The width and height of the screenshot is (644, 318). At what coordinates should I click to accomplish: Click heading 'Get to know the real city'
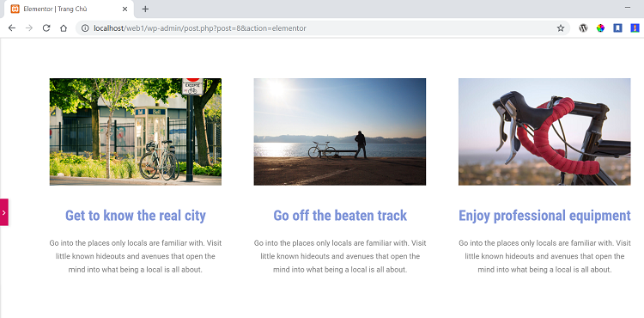[136, 215]
